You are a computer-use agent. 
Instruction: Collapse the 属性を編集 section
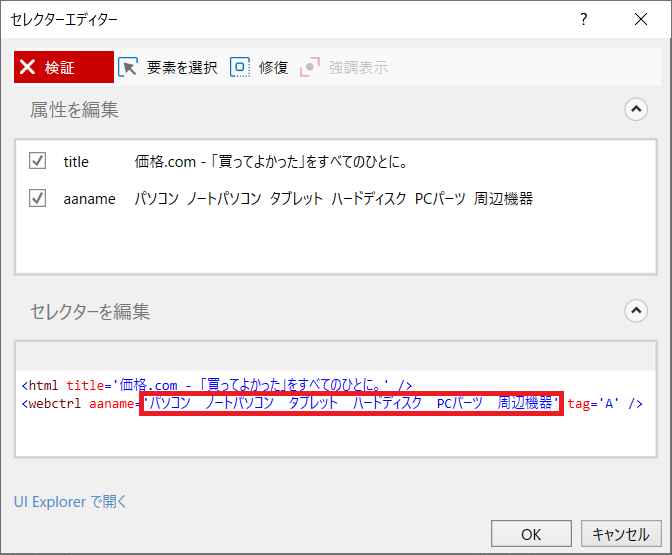(636, 109)
